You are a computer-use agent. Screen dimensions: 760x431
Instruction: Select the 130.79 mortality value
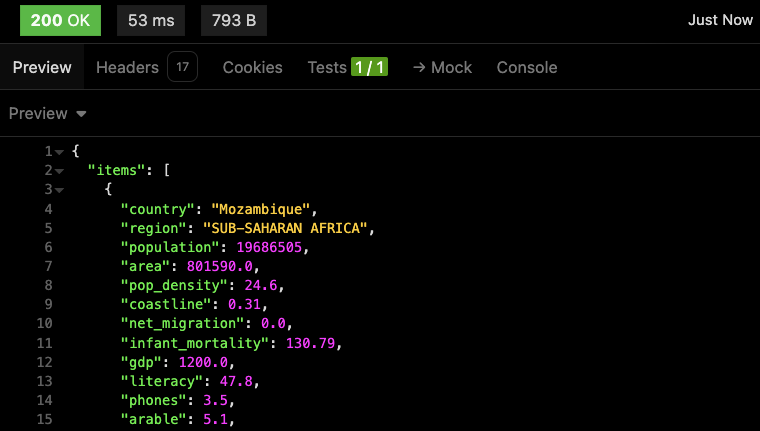point(310,343)
